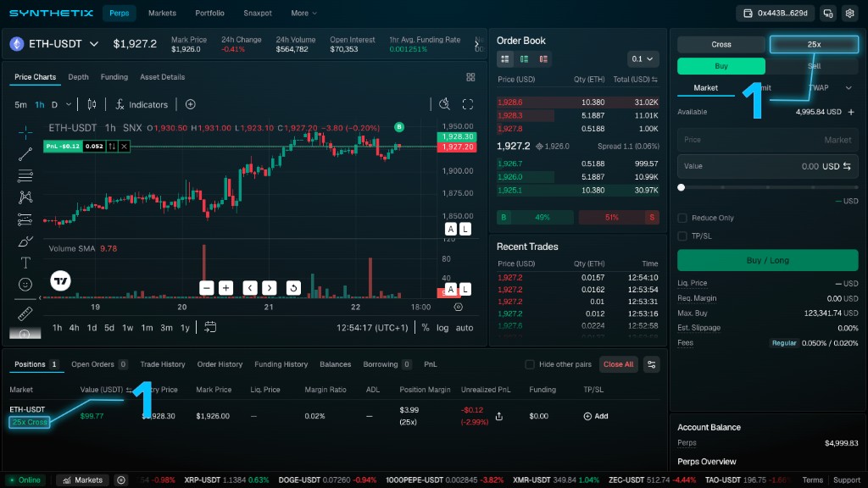Go to the Portfolio page
The height and width of the screenshot is (488, 868).
pos(210,14)
